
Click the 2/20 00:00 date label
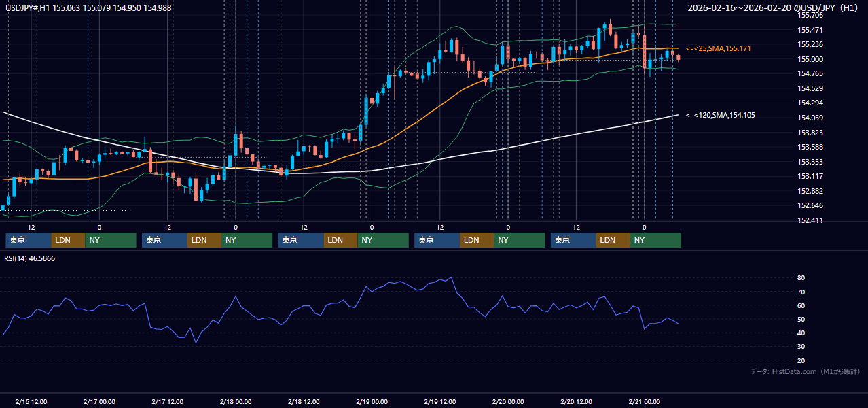tap(508, 401)
